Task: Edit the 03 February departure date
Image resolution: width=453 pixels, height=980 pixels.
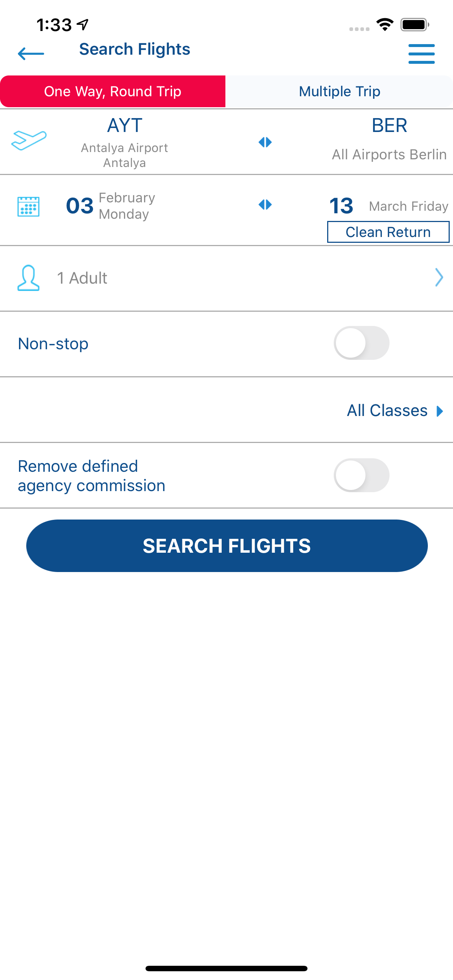Action: (x=111, y=206)
